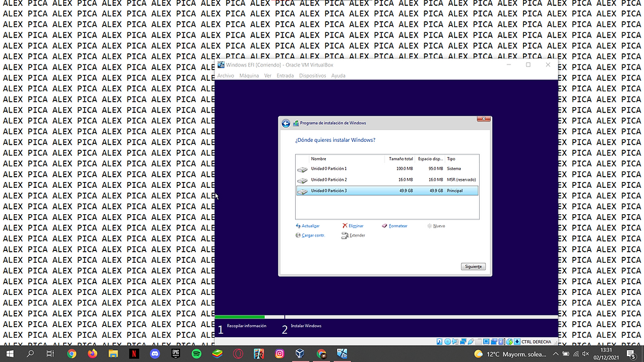The image size is (644, 362).
Task: Open Task View on the taskbar
Action: (50, 353)
